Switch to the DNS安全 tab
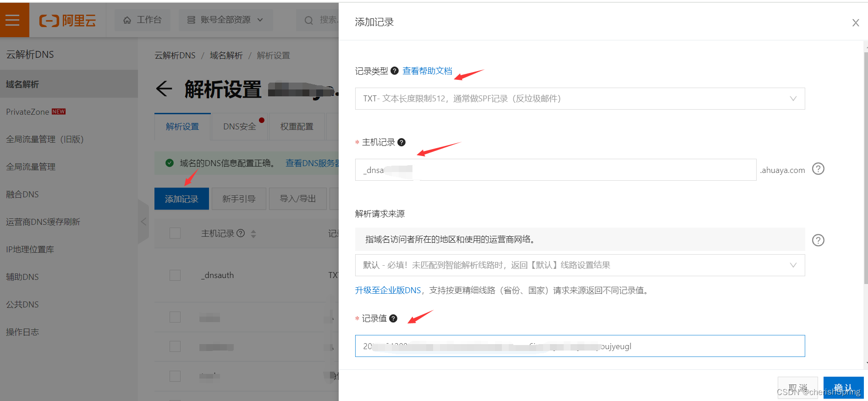This screenshot has height=401, width=868. pos(240,127)
